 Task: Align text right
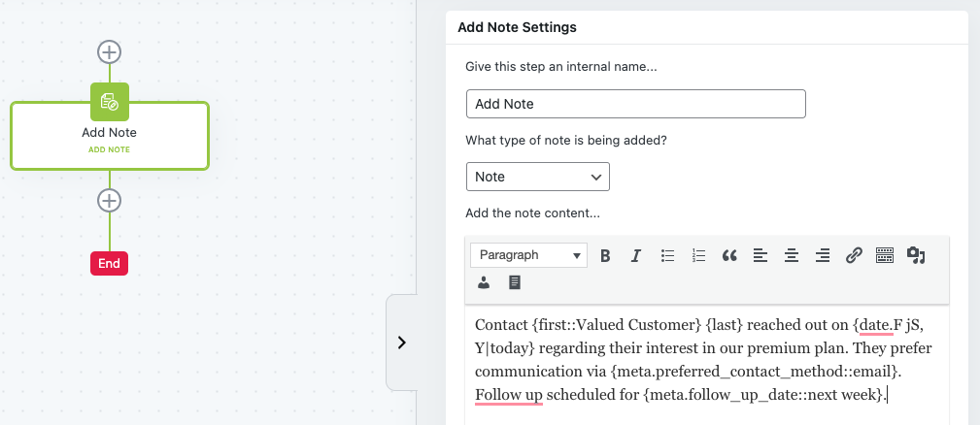(823, 255)
